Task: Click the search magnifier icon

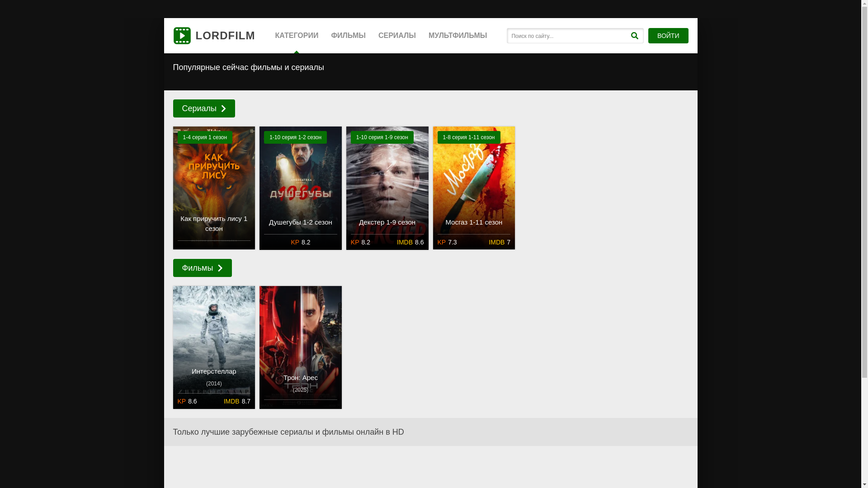Action: [x=634, y=36]
